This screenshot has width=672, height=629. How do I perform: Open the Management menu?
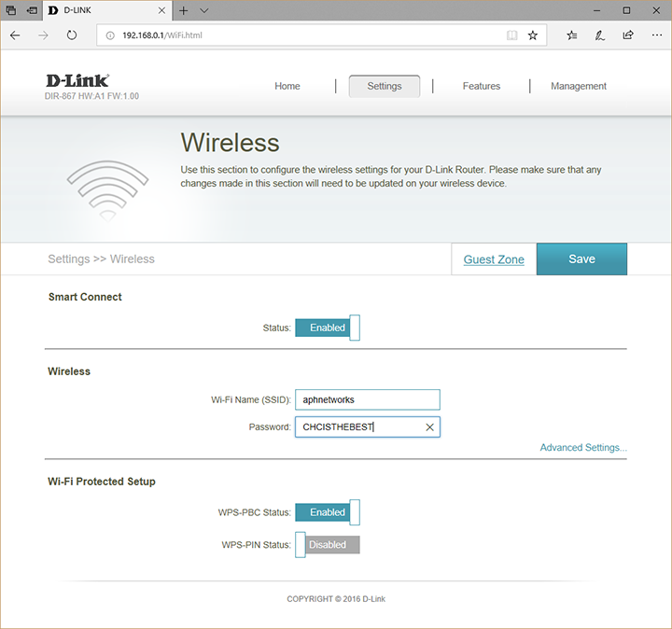pos(579,86)
